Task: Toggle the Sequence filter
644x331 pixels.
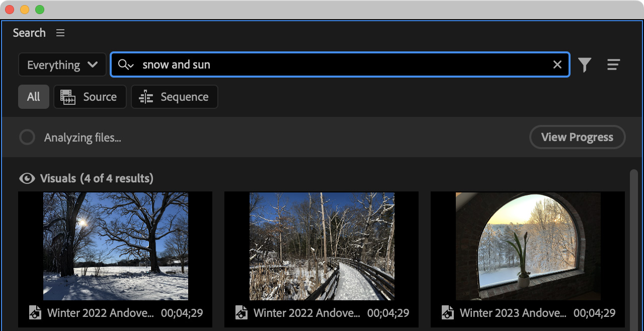Action: 174,97
